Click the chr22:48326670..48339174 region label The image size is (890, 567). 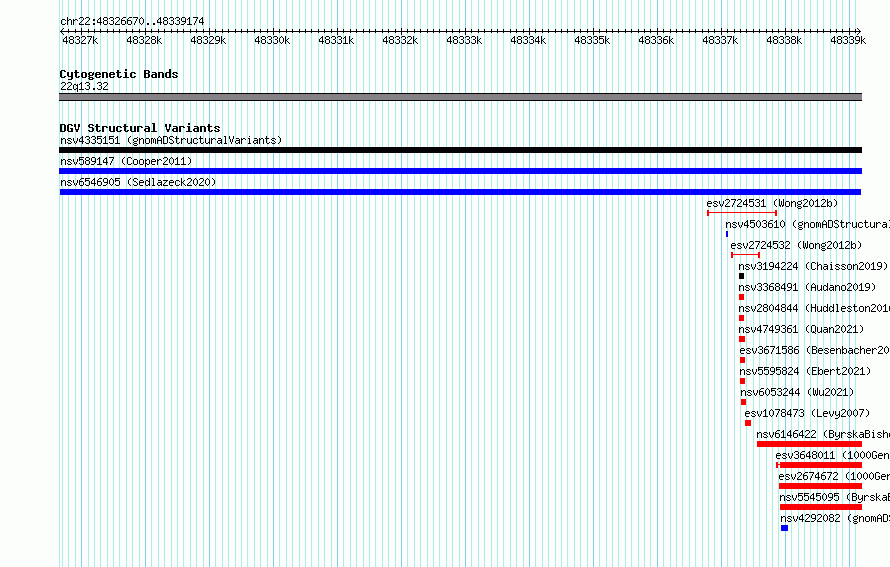[132, 21]
